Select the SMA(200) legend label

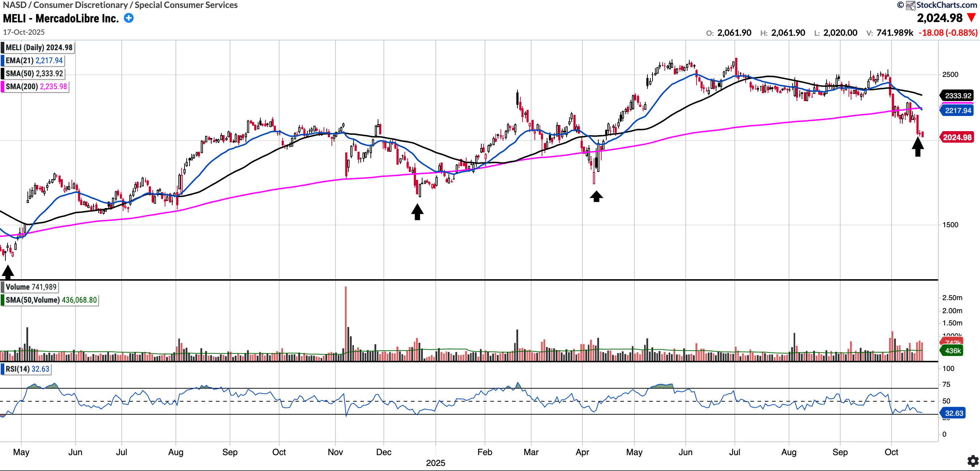[x=36, y=86]
